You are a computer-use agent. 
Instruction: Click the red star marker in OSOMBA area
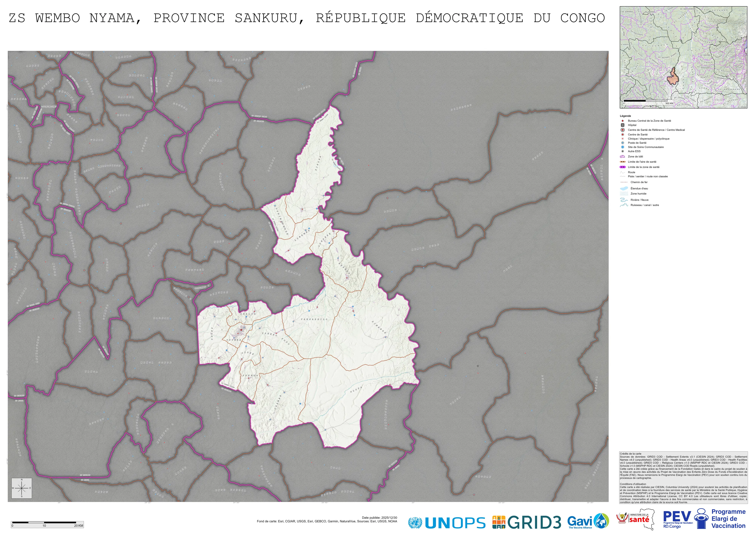[241, 330]
